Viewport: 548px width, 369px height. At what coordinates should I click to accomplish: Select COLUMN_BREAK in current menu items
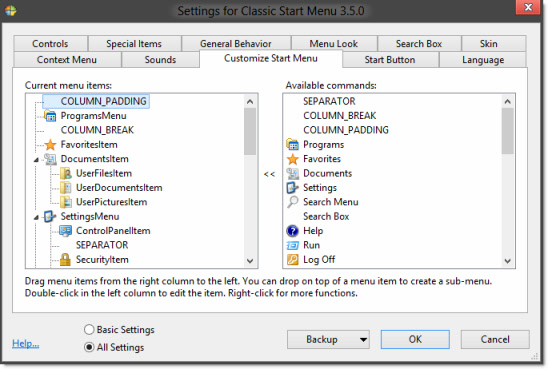click(97, 130)
